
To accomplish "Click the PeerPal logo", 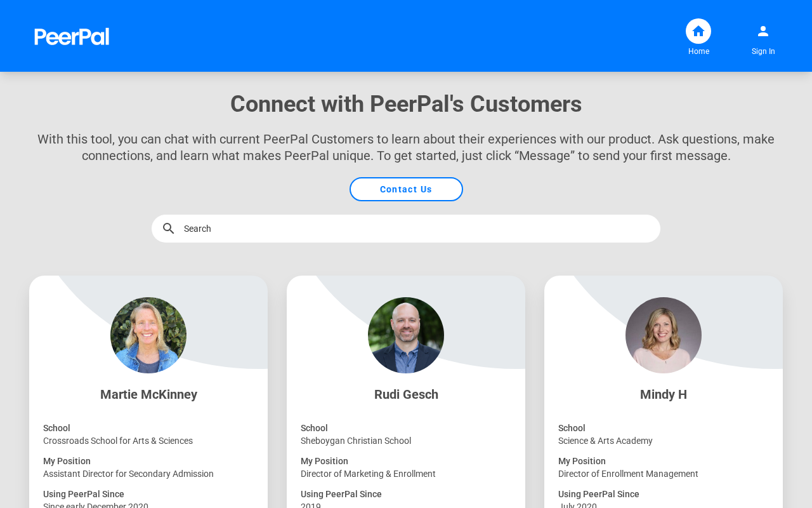I will tap(72, 37).
